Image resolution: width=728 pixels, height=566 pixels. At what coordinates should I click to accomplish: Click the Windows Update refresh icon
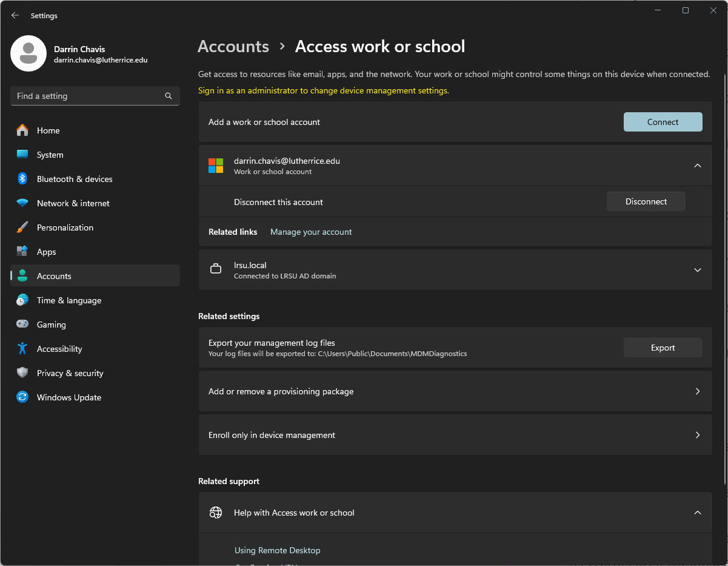(x=22, y=397)
